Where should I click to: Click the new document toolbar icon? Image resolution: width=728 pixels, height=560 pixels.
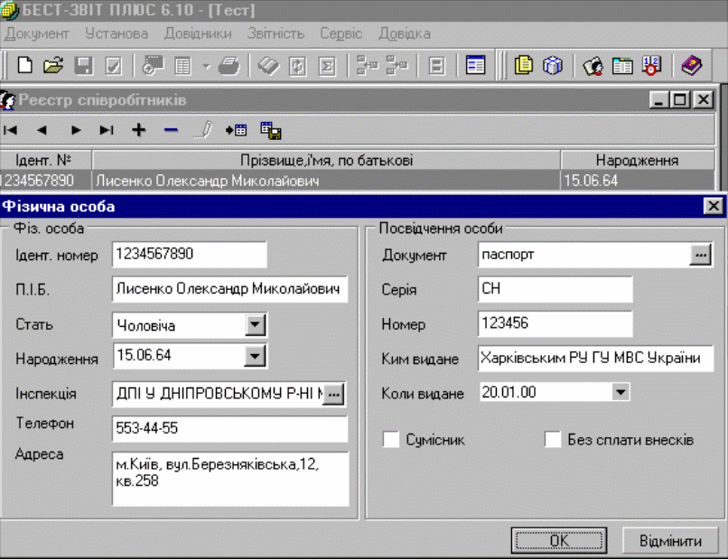pyautogui.click(x=25, y=66)
